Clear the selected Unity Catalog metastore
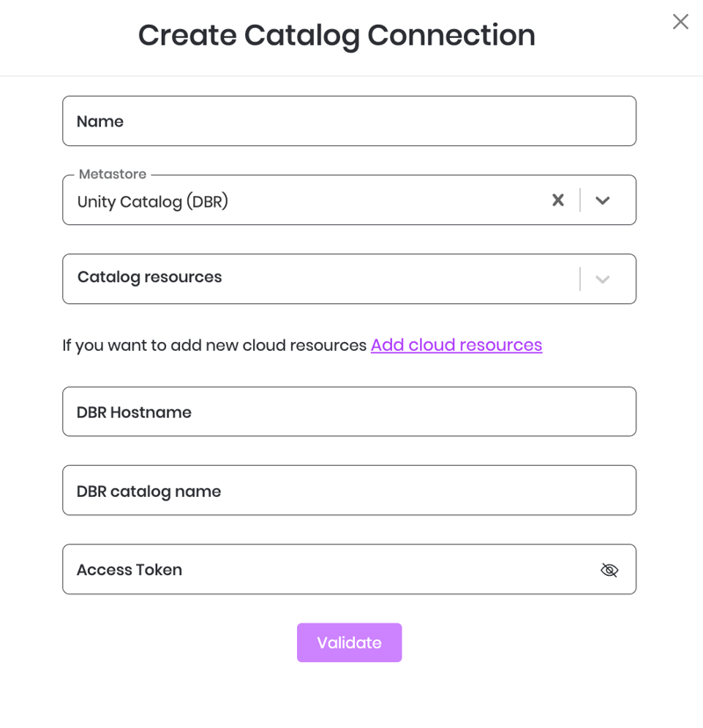The height and width of the screenshot is (728, 703). tap(558, 200)
